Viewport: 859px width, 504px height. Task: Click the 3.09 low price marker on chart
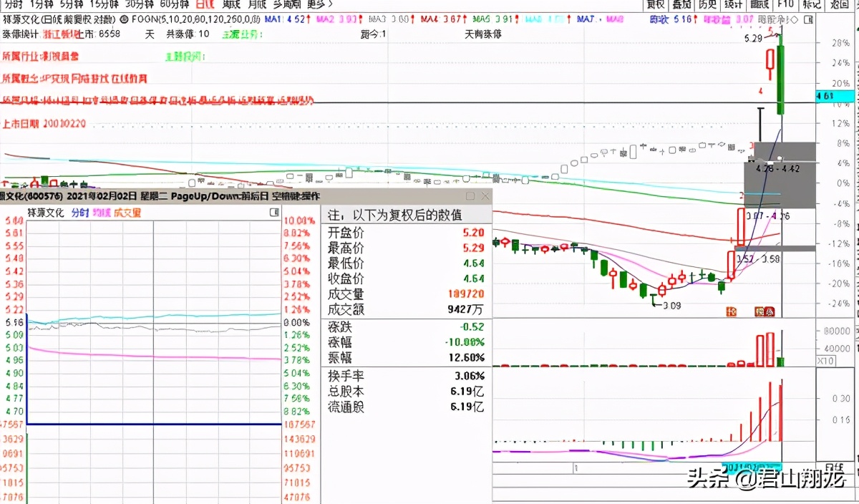670,306
